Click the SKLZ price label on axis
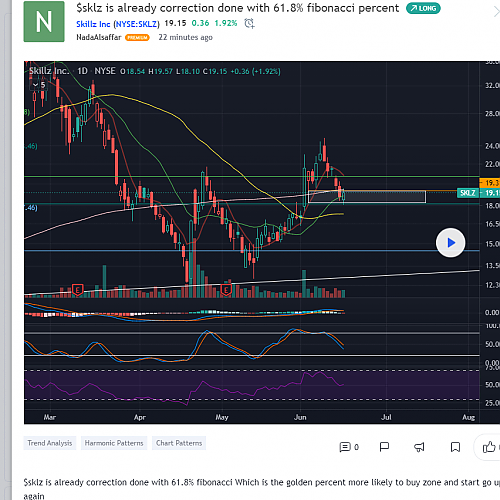 pos(468,193)
